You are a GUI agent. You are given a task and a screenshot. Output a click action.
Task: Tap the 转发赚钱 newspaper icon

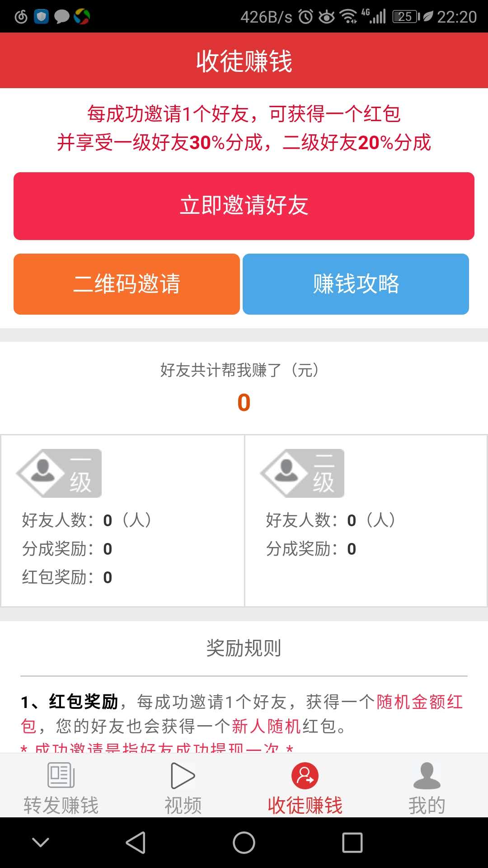coord(61,775)
